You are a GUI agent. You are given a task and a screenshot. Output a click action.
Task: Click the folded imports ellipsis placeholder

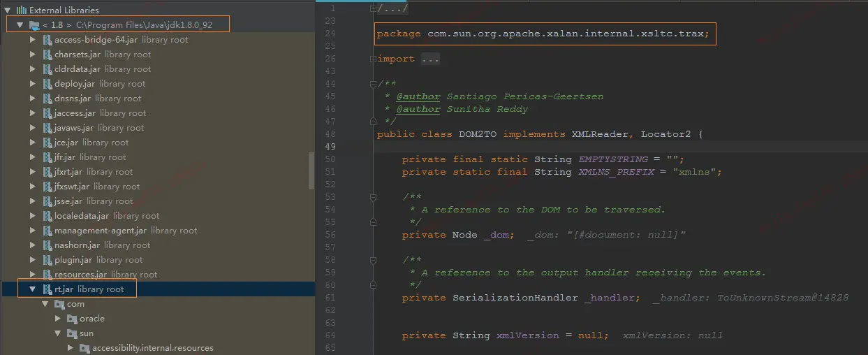[430, 59]
